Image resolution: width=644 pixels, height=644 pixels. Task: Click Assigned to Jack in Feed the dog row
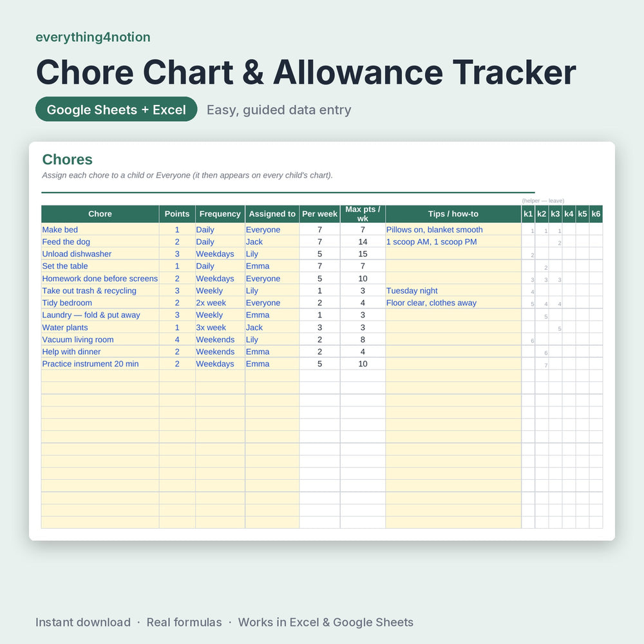pos(272,242)
